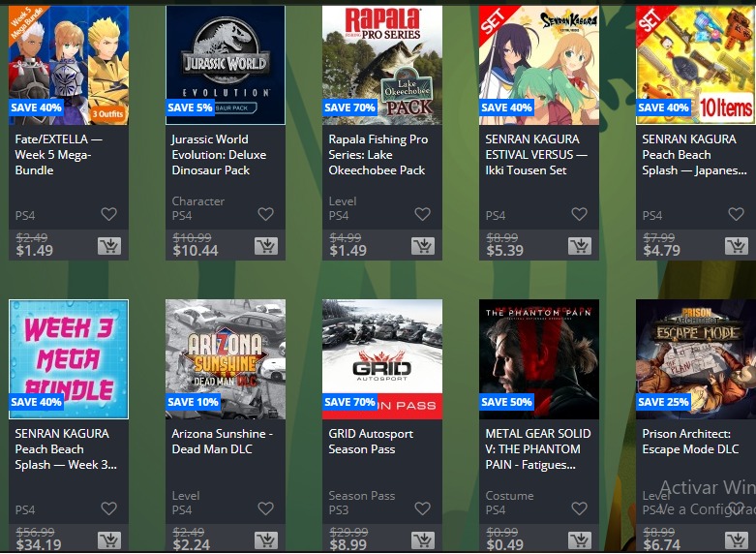
Task: Add Rapala Lake Okeechobee Pack to cart
Action: [x=423, y=246]
